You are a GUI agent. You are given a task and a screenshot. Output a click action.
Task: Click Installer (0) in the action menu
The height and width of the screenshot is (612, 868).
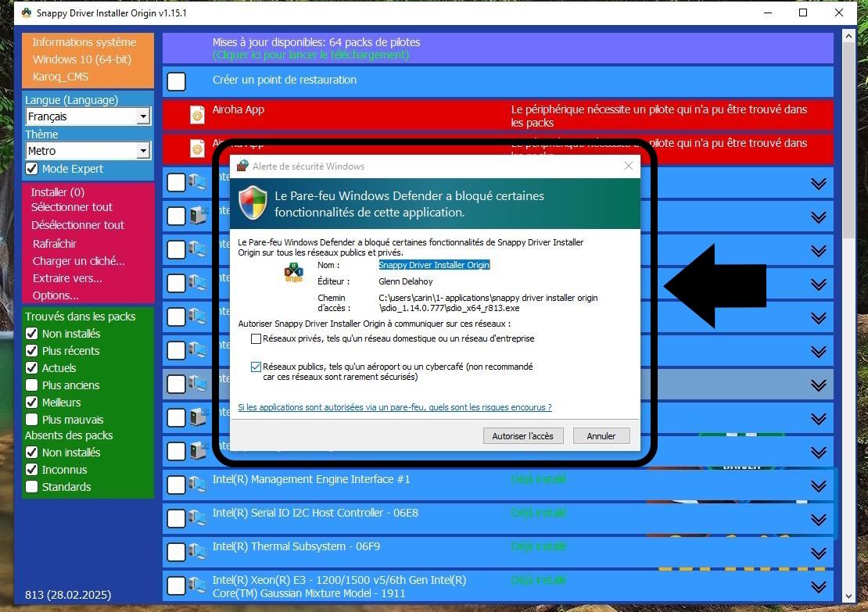click(x=58, y=192)
